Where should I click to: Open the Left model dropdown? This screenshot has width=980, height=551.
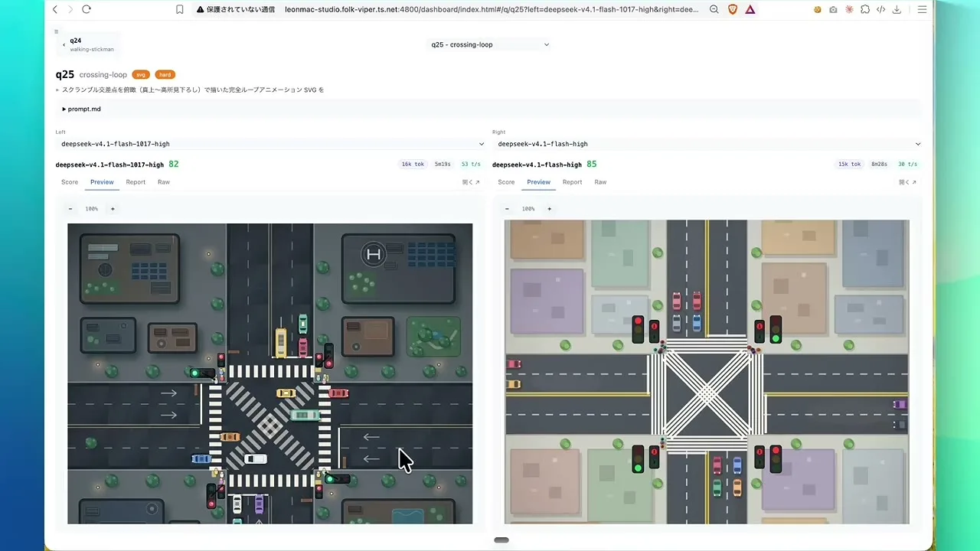(272, 144)
